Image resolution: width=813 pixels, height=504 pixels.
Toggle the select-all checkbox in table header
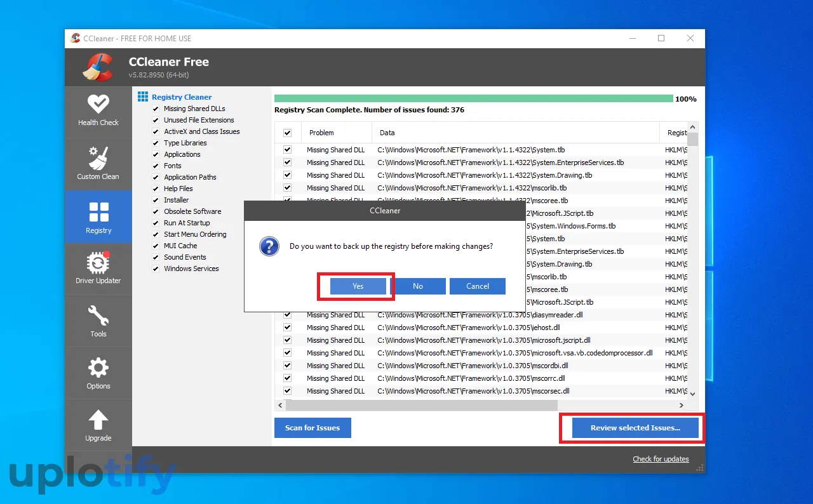pos(287,133)
